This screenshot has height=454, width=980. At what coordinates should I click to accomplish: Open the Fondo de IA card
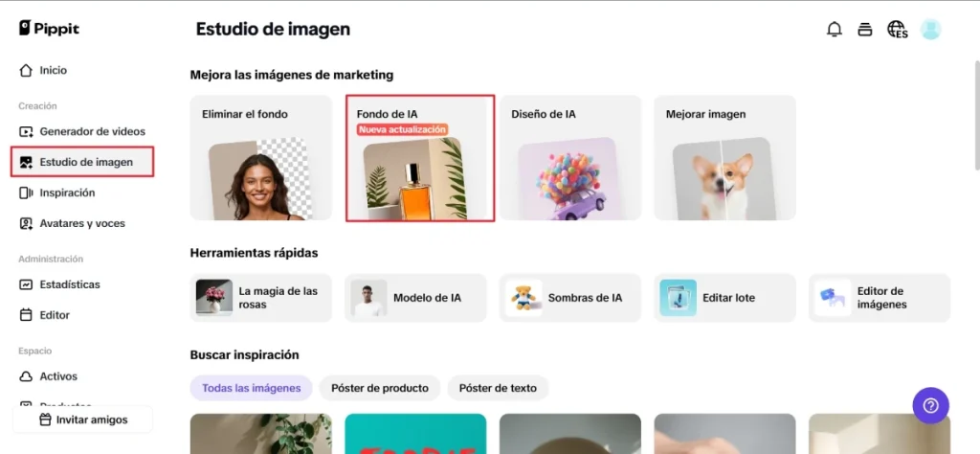point(420,158)
